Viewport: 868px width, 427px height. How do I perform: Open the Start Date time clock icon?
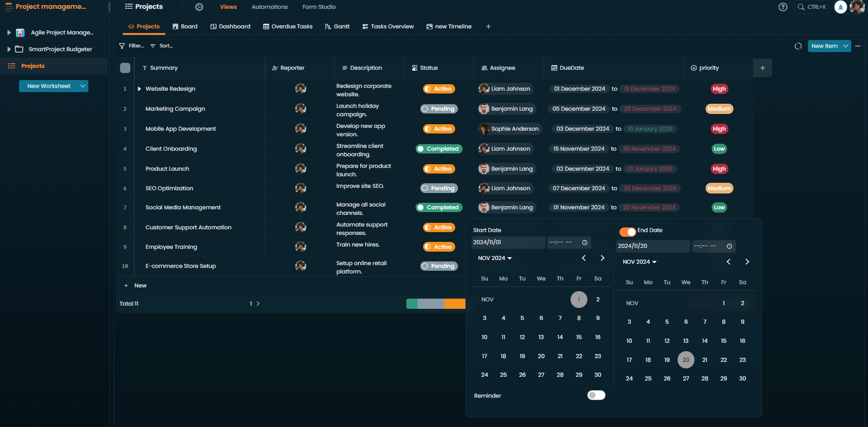click(x=585, y=242)
